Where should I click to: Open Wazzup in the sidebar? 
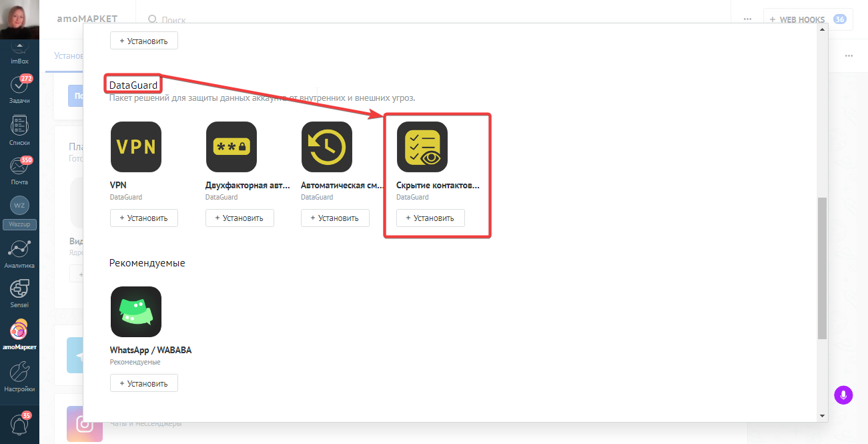pyautogui.click(x=19, y=213)
